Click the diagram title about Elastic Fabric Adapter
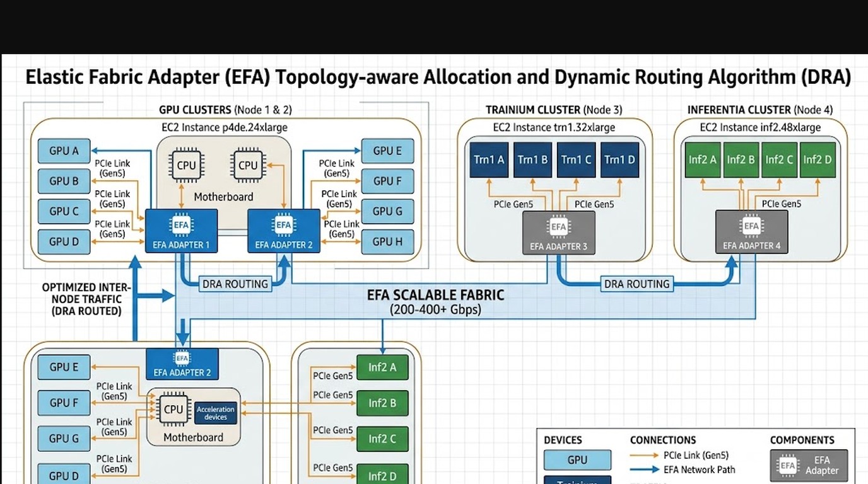The height and width of the screenshot is (484, 868). (438, 78)
